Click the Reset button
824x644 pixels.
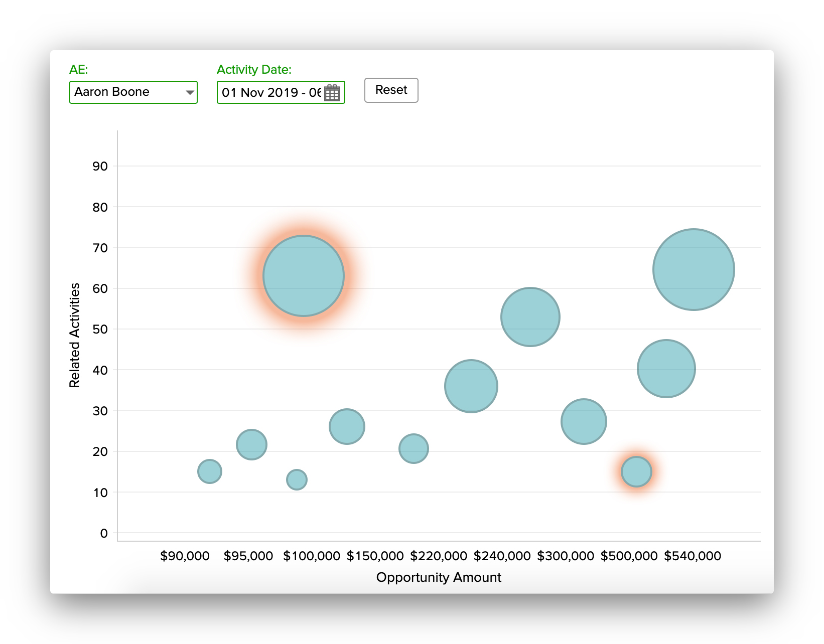(x=391, y=90)
